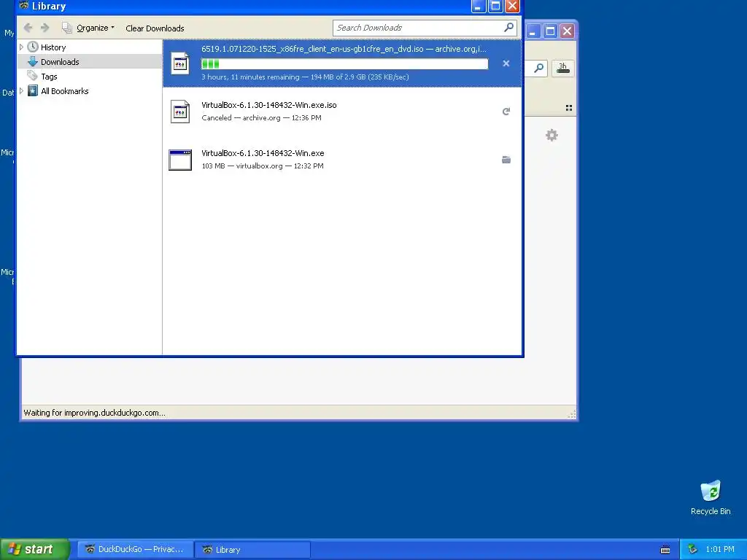
Task: Click the system tray network icon
Action: click(x=693, y=549)
